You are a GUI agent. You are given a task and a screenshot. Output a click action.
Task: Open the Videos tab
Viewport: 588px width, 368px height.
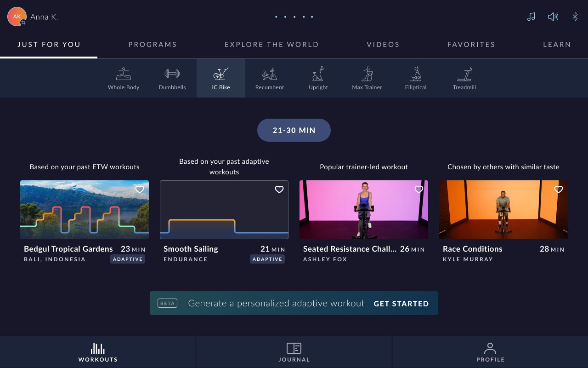tap(383, 45)
